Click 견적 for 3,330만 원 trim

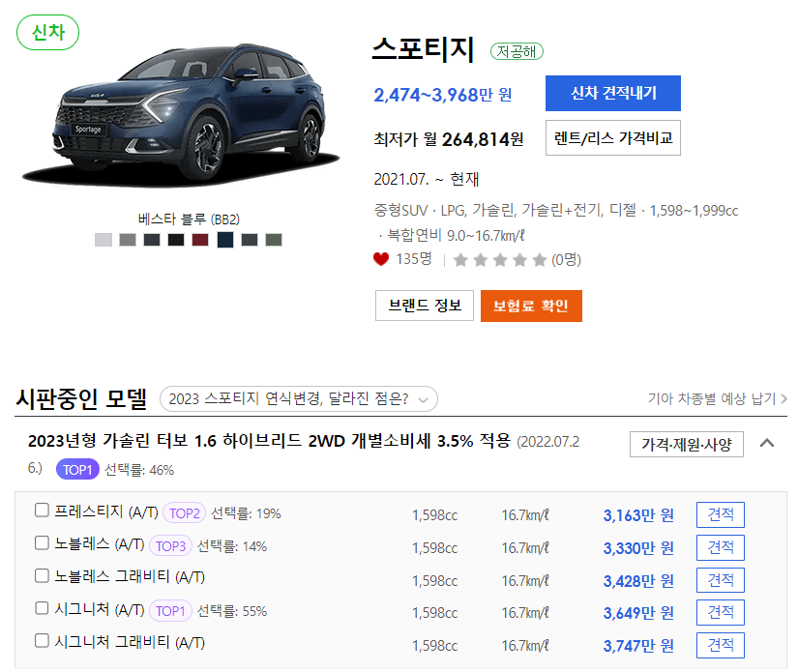click(720, 548)
